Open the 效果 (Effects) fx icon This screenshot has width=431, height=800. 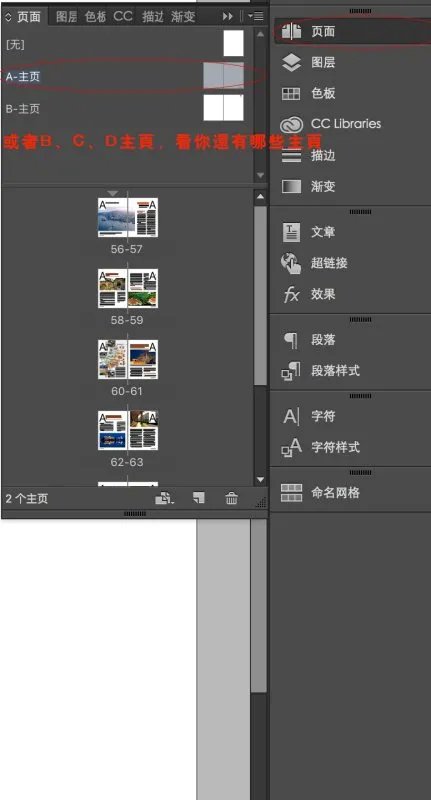(291, 294)
